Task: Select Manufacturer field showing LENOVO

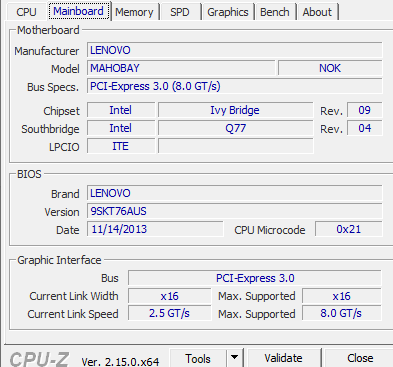Action: (235, 50)
